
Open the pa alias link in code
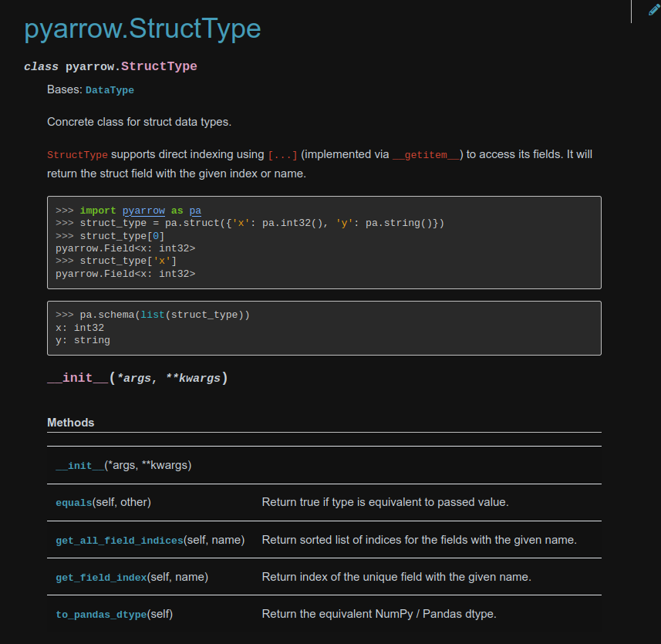(195, 211)
